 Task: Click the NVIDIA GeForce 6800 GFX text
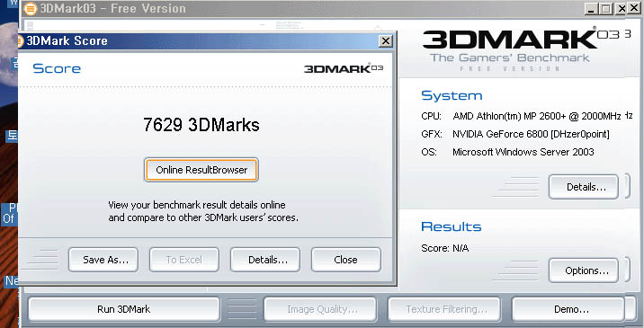531,134
